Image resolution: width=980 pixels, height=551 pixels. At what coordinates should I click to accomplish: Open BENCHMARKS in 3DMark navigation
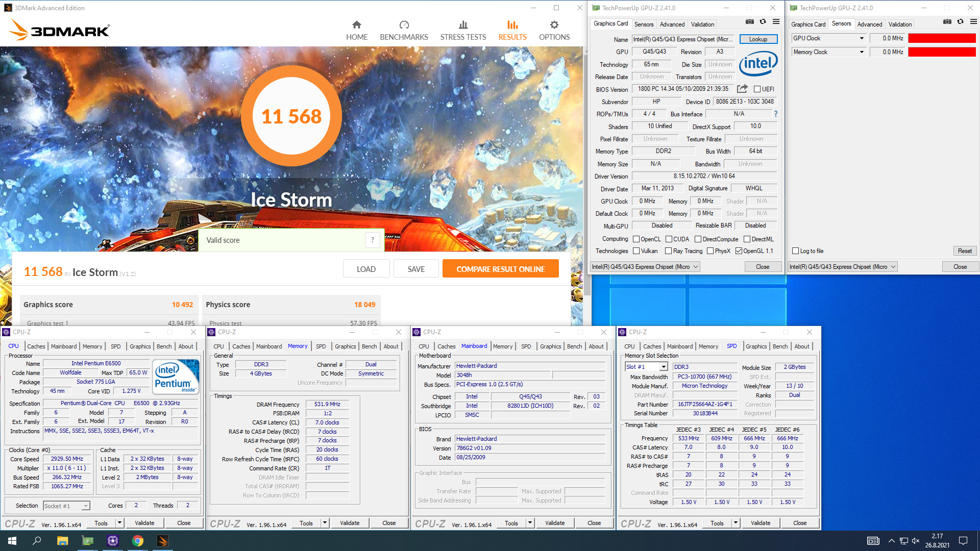pyautogui.click(x=404, y=31)
